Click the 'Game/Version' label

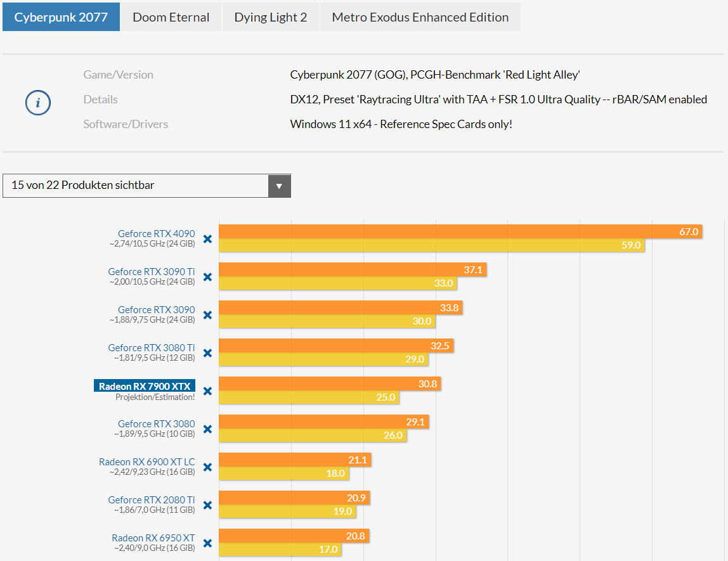[119, 75]
